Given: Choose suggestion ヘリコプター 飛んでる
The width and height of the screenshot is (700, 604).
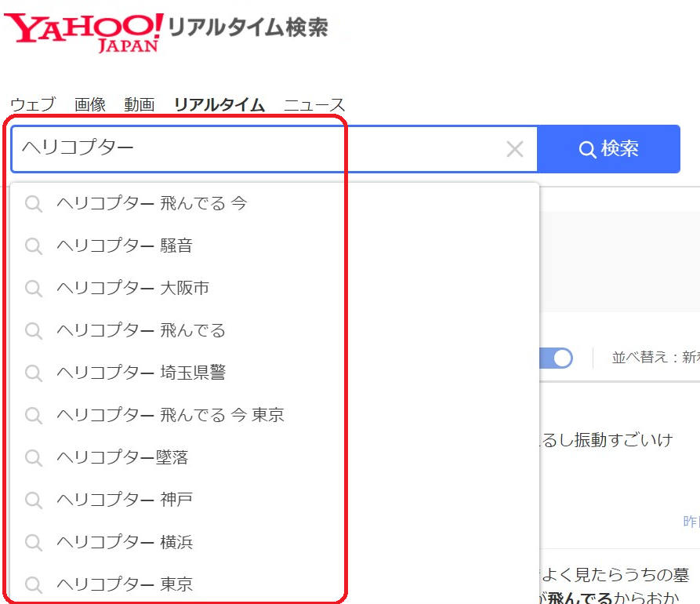Looking at the screenshot, I should (274, 330).
